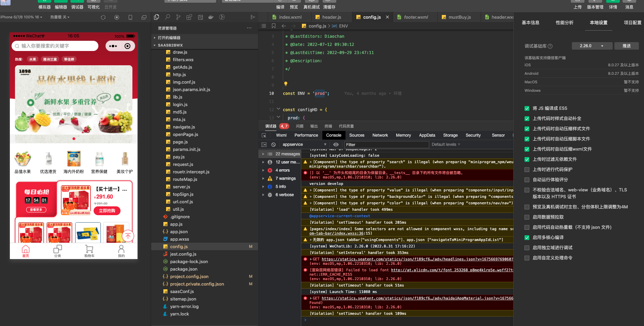Open package.json in the file tree
The width and height of the screenshot is (644, 326).
tap(184, 269)
